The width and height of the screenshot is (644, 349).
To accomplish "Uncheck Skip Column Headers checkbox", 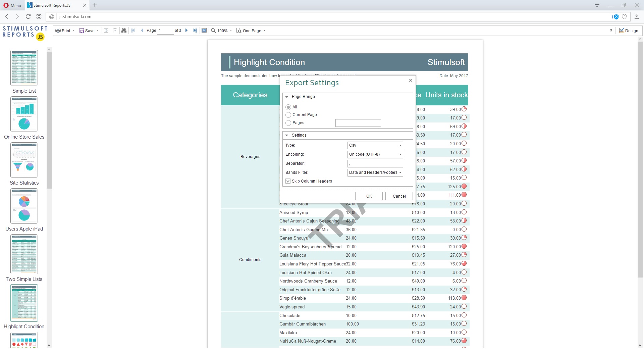I will [x=288, y=181].
